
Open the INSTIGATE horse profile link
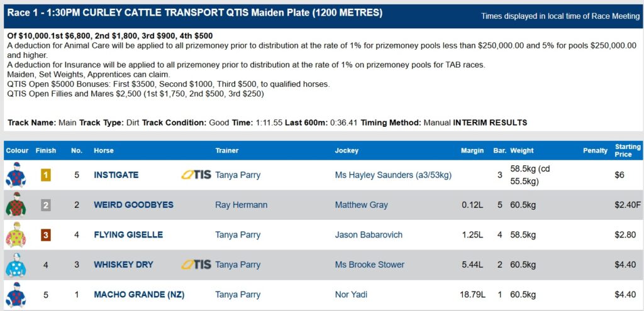pyautogui.click(x=116, y=175)
